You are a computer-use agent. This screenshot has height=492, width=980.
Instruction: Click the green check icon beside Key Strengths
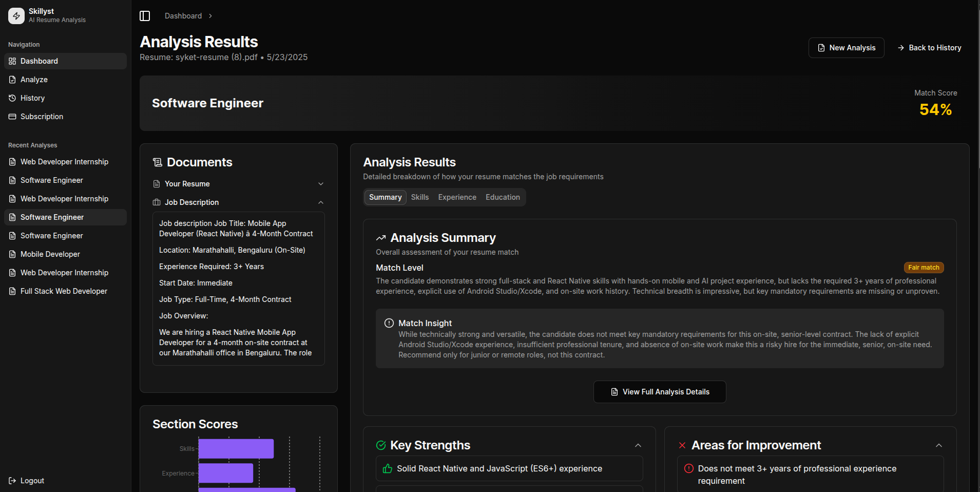pyautogui.click(x=381, y=445)
